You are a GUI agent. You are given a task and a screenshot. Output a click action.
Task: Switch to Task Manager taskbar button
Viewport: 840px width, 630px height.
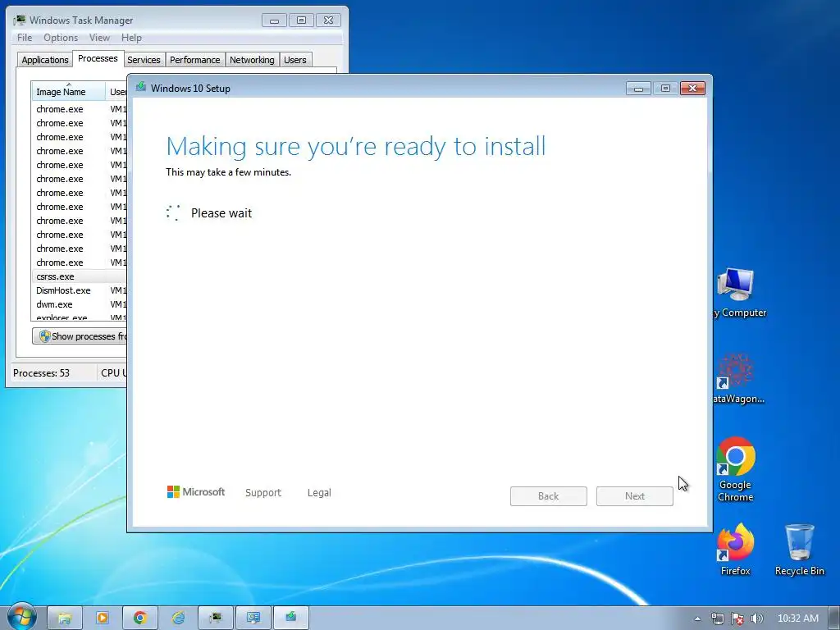pyautogui.click(x=216, y=618)
